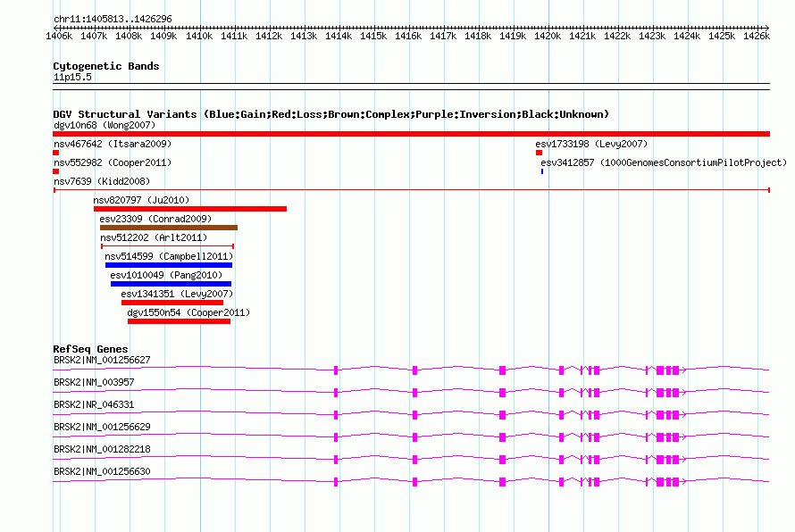
Task: Open the esv1010049 (Pang2010) variant label
Action: [x=166, y=275]
